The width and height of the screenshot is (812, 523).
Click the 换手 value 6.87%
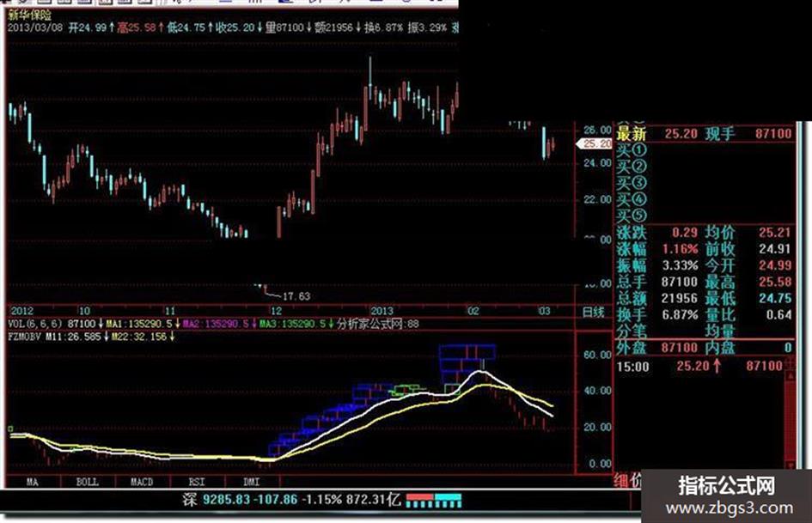click(680, 315)
